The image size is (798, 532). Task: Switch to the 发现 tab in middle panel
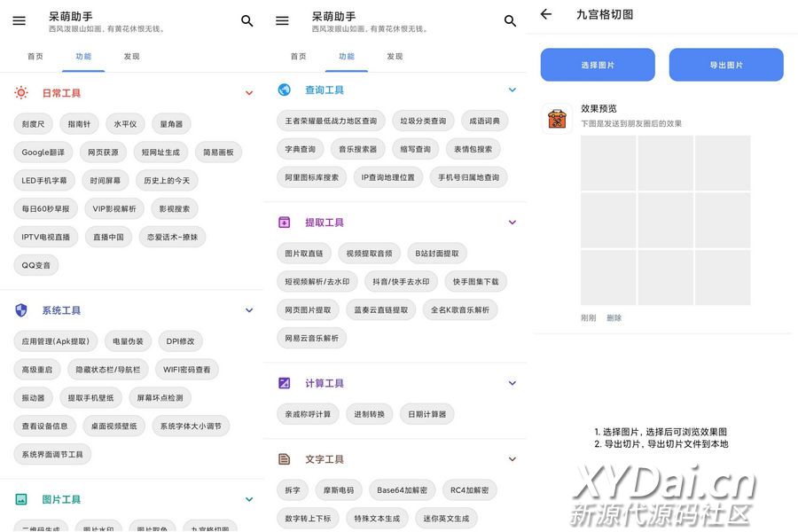pyautogui.click(x=395, y=56)
